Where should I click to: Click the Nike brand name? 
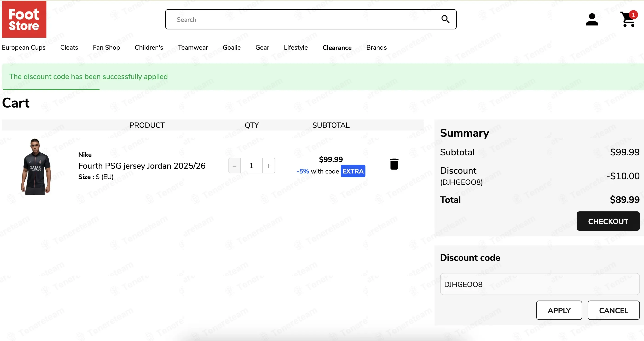pos(85,155)
